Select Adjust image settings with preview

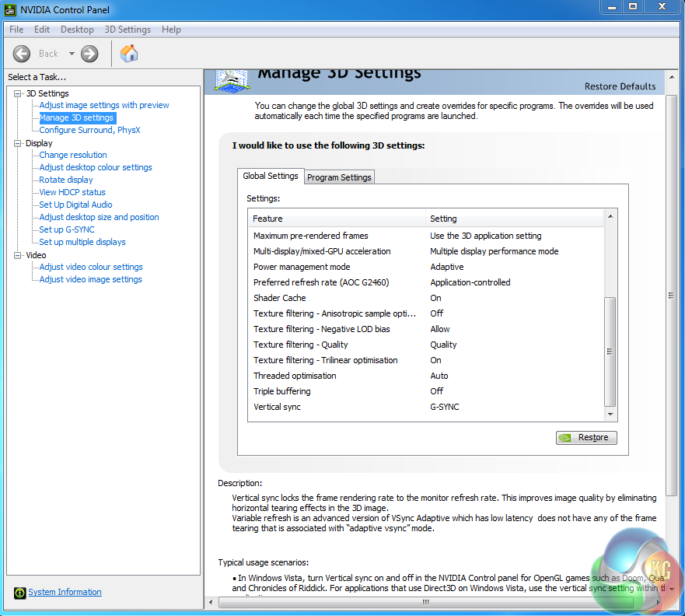pos(104,105)
